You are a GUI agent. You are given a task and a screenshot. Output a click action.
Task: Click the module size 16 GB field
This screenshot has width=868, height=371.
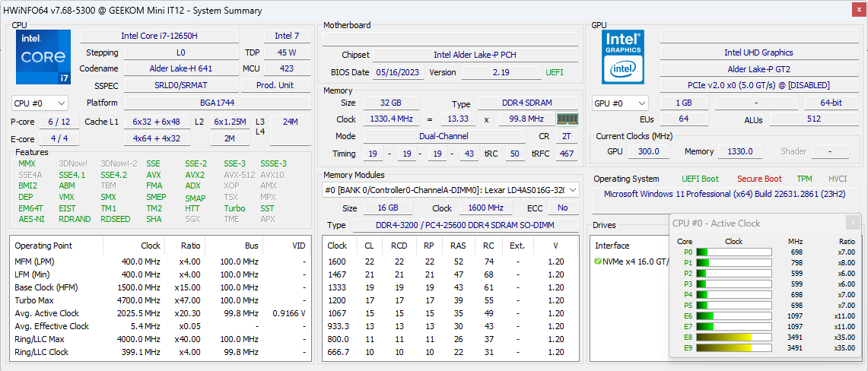387,208
